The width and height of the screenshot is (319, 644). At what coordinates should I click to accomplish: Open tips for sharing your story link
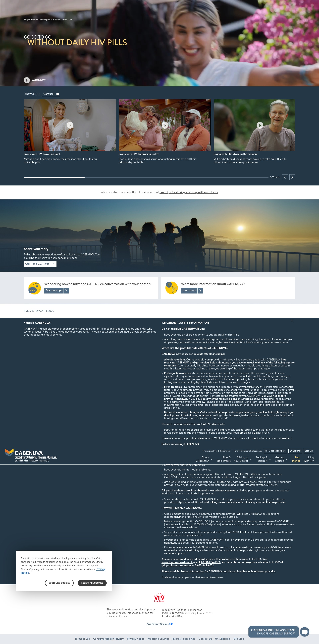[189, 192]
